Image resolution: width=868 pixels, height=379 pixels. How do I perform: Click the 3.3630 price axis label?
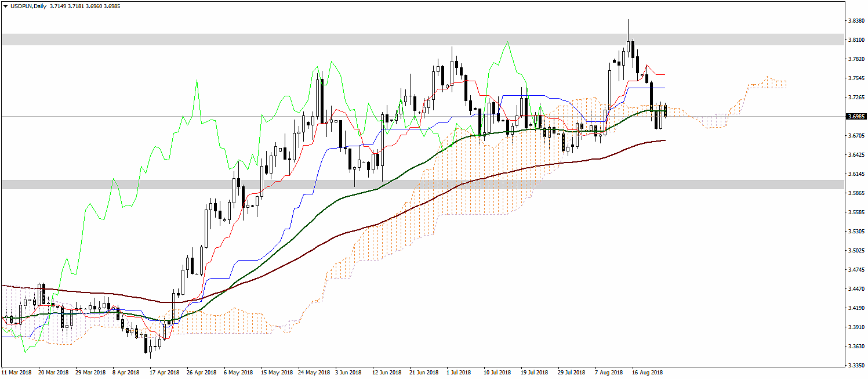tap(856, 346)
